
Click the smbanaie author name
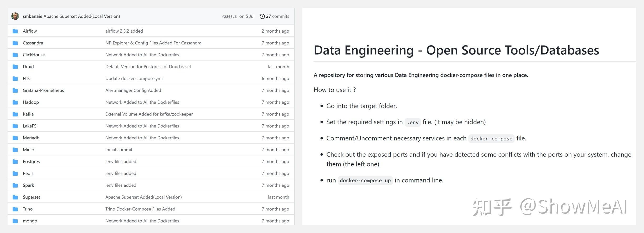[x=32, y=16]
